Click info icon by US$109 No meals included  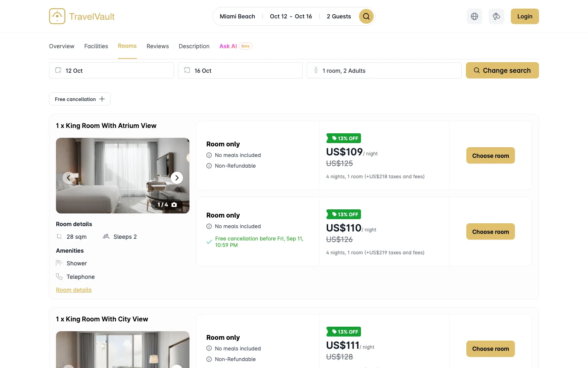(x=209, y=155)
